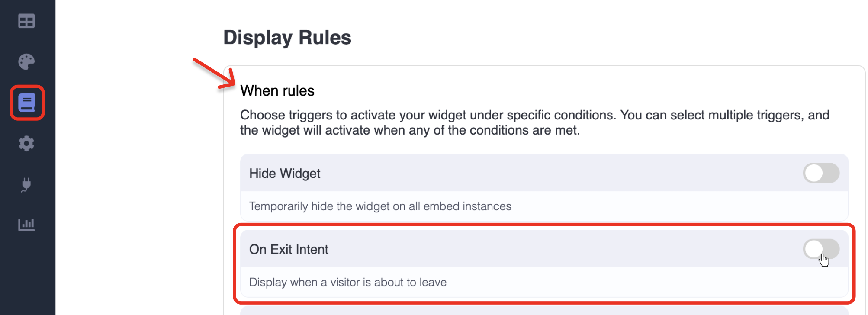View analytics via the bar chart icon
This screenshot has width=868, height=315.
pyautogui.click(x=27, y=225)
